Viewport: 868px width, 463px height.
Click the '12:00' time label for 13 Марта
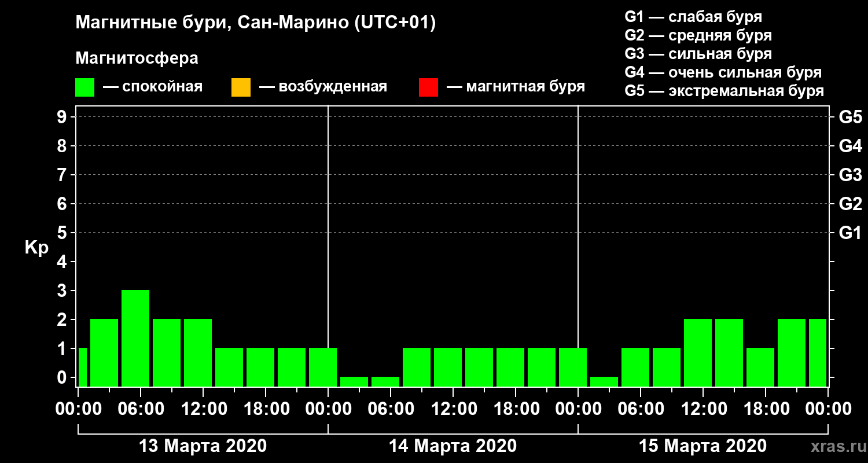click(203, 409)
